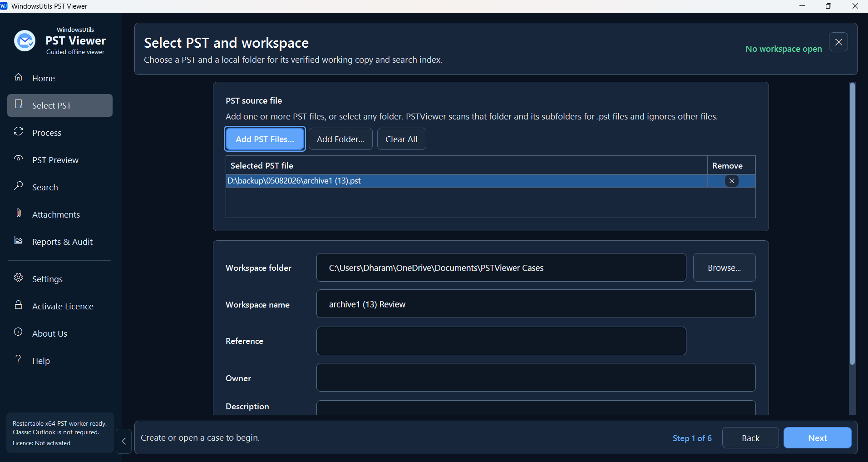Click the Next button

[x=817, y=438]
